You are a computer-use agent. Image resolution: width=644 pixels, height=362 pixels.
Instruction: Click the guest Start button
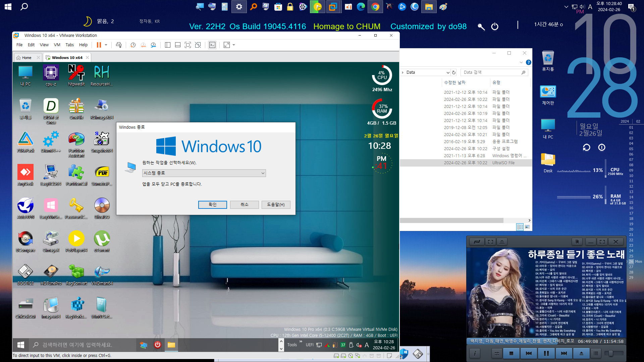click(x=21, y=345)
